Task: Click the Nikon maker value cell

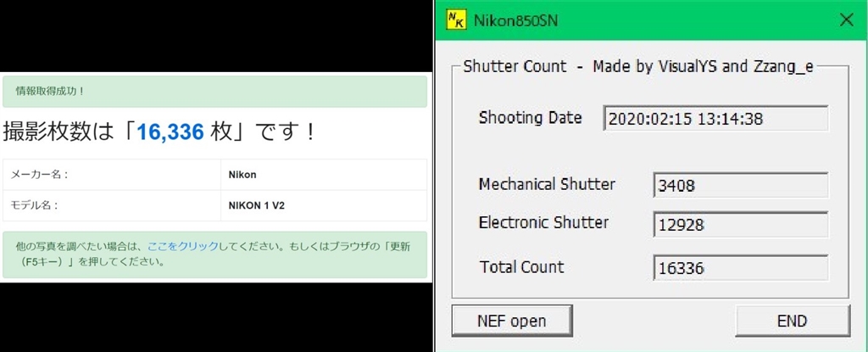Action: [x=324, y=175]
